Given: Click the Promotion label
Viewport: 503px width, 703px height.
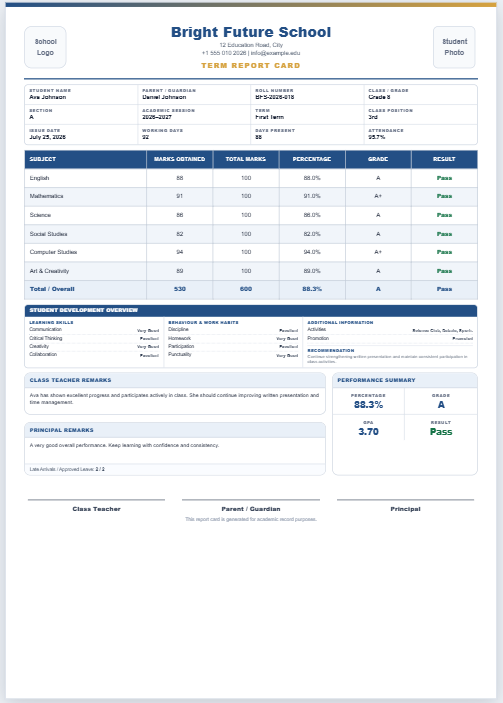Looking at the screenshot, I should (318, 338).
